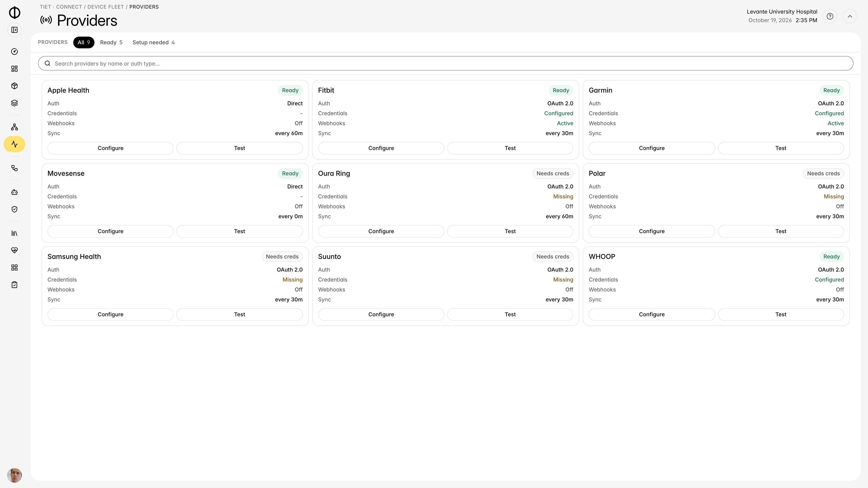Viewport: 868px width, 488px height.
Task: Configure the Oura Ring provider
Action: pos(381,231)
